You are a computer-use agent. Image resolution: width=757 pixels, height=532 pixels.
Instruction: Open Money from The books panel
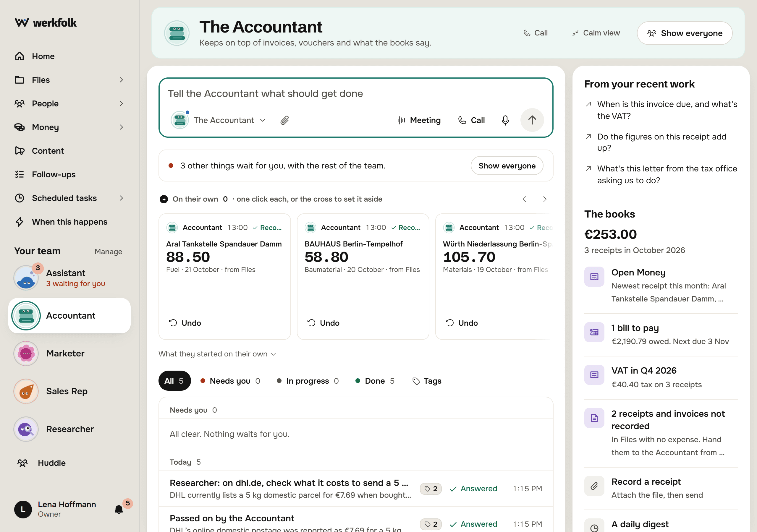click(661, 286)
